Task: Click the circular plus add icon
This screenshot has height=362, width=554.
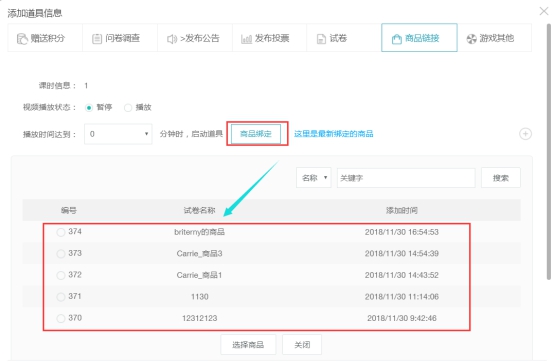Action: tap(525, 134)
